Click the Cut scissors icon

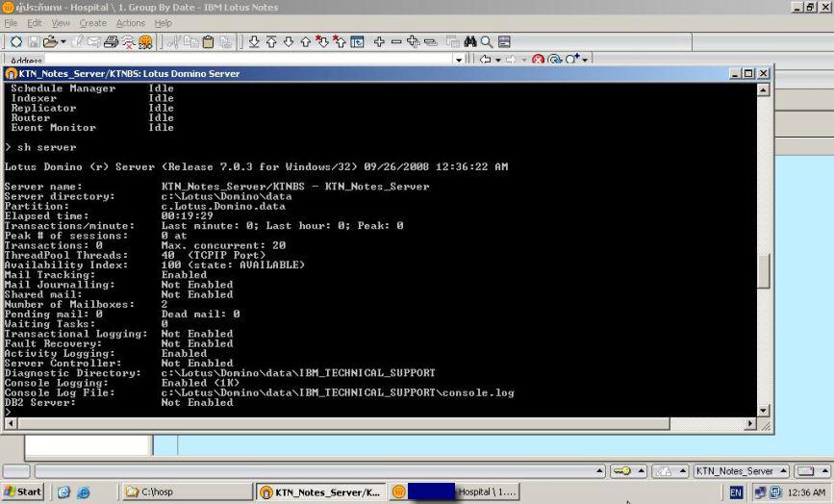tap(173, 41)
